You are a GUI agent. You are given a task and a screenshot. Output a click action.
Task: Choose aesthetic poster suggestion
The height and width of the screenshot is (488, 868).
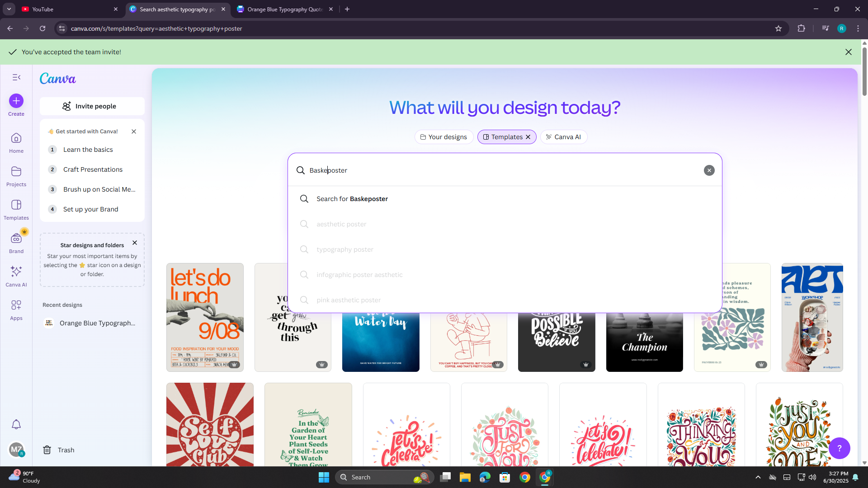pos(505,224)
